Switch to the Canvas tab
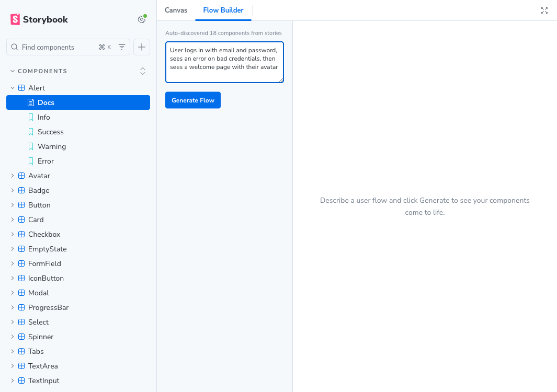This screenshot has height=392, width=557. 176,10
